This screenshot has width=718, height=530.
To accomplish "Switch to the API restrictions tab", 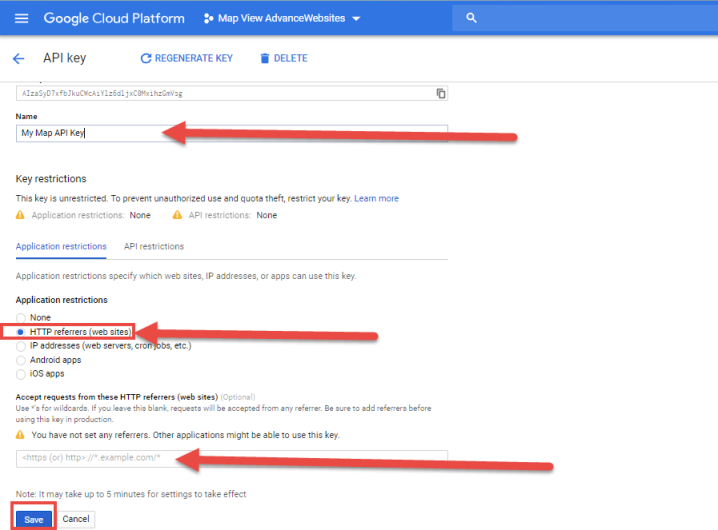I will point(153,246).
